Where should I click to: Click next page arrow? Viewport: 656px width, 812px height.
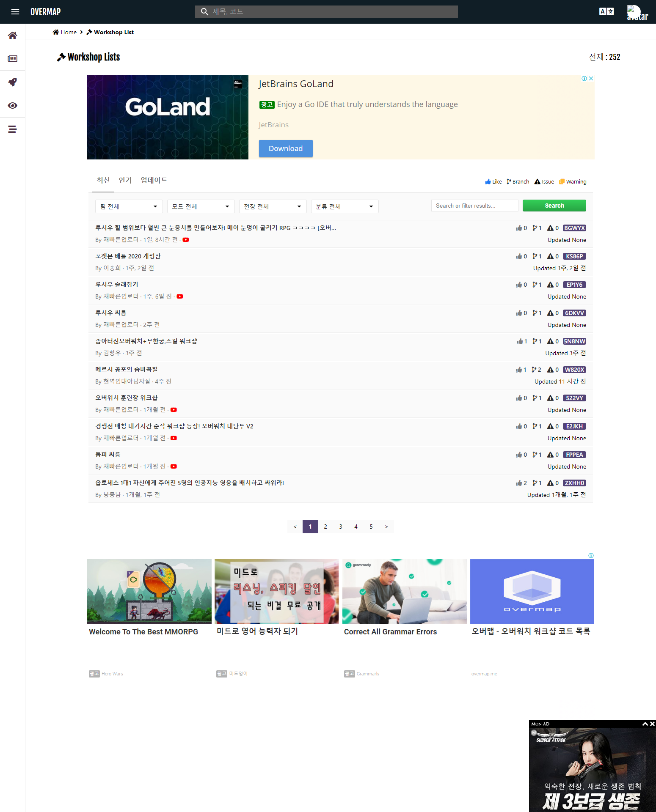pos(386,527)
